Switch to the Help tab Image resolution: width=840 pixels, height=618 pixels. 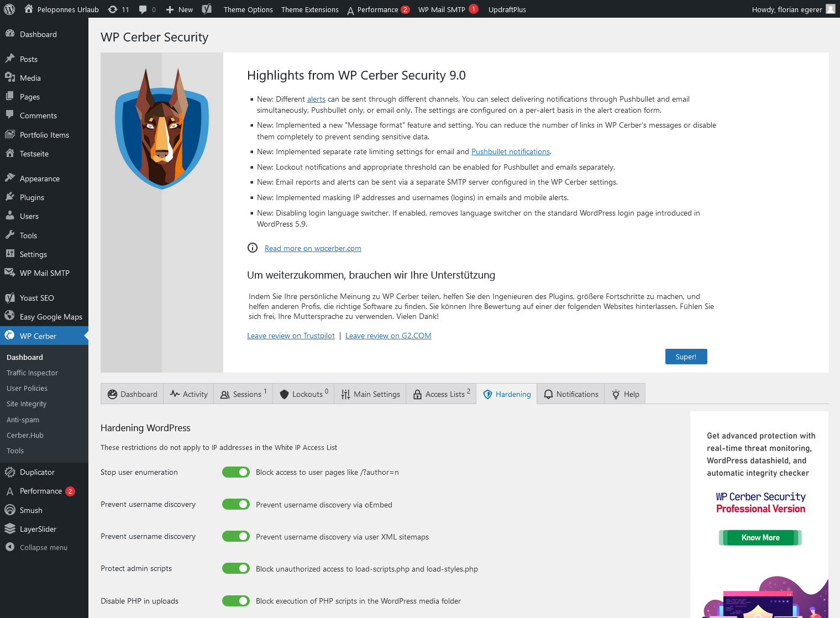[625, 394]
